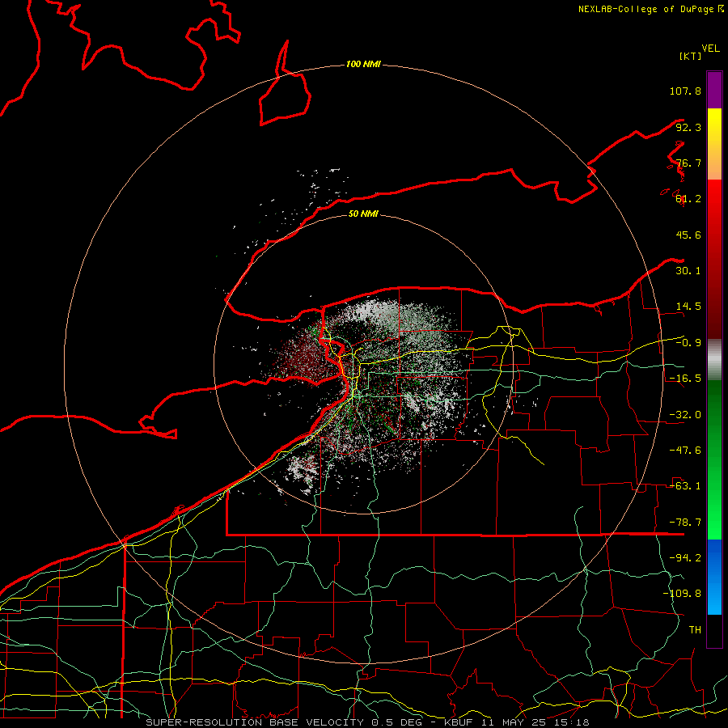Select the -94.2 scale value

(x=685, y=558)
